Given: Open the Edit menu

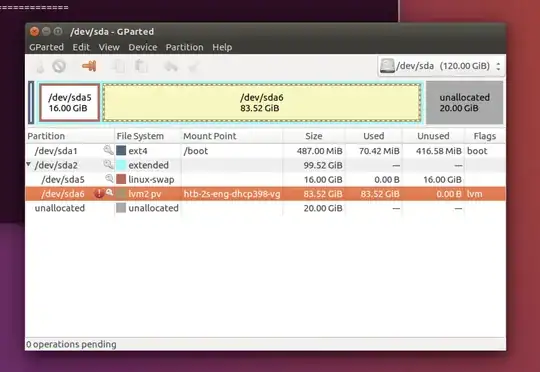Looking at the screenshot, I should pos(81,47).
